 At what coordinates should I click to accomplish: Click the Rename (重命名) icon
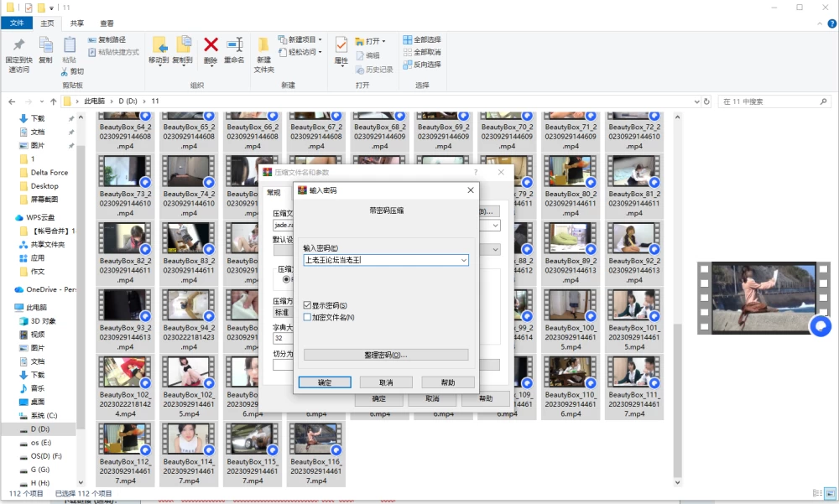[234, 45]
